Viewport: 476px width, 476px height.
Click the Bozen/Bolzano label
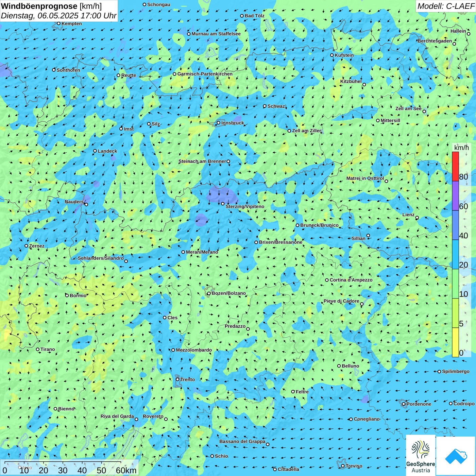[x=229, y=293]
